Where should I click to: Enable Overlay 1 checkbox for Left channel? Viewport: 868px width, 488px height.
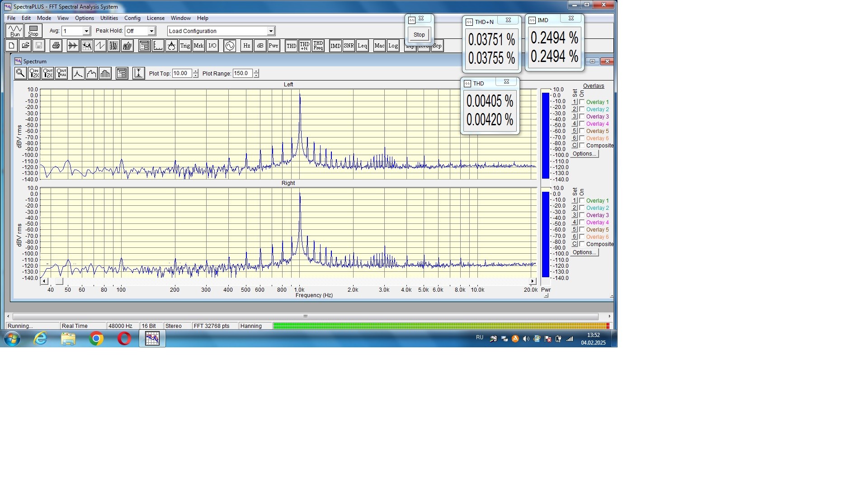(x=582, y=102)
